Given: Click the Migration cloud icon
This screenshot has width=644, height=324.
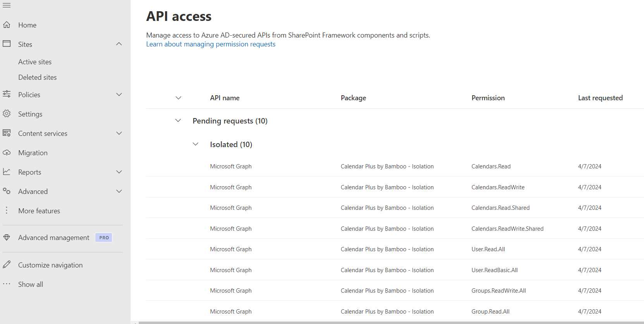Looking at the screenshot, I should pyautogui.click(x=7, y=153).
